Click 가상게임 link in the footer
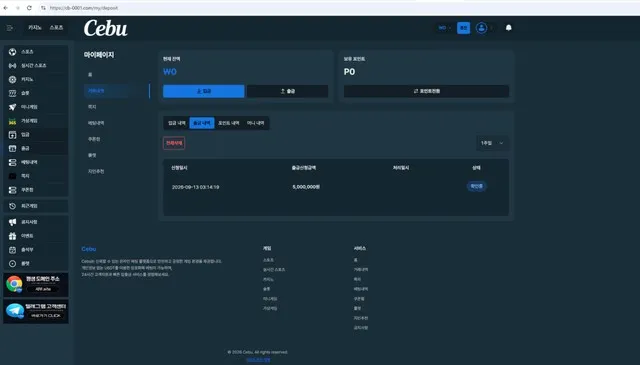The width and height of the screenshot is (640, 365). pos(270,309)
